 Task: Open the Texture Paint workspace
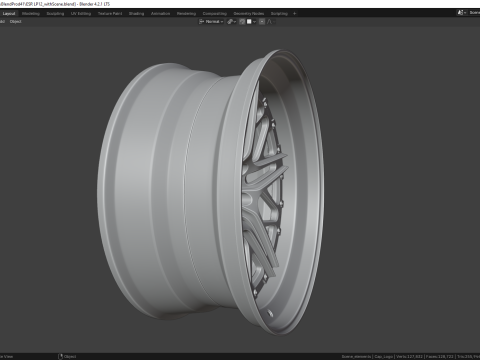(x=110, y=14)
